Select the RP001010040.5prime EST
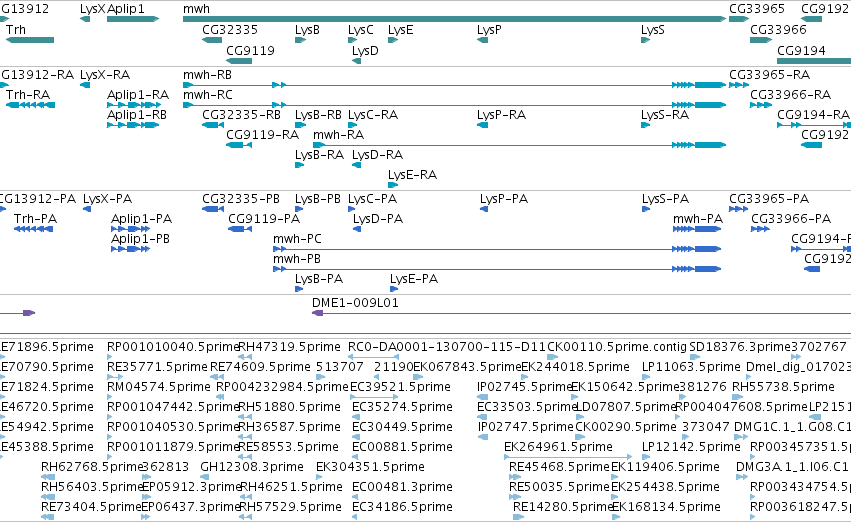Screen dimensions: 851x522 point(110,357)
